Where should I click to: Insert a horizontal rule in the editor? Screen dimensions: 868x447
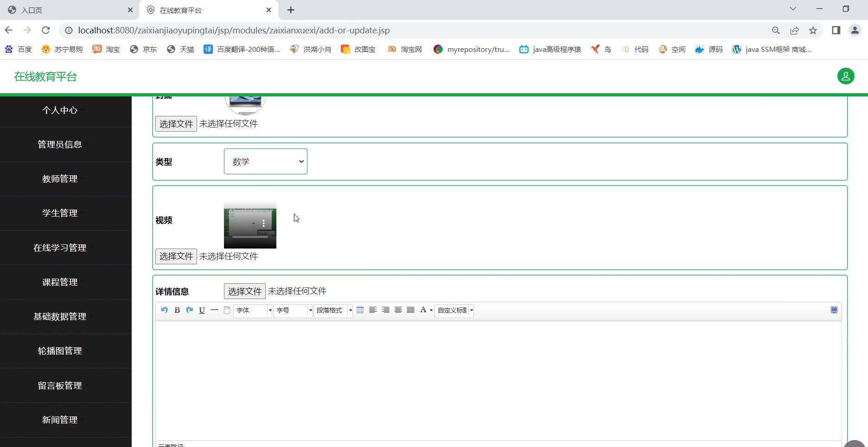[x=214, y=310]
